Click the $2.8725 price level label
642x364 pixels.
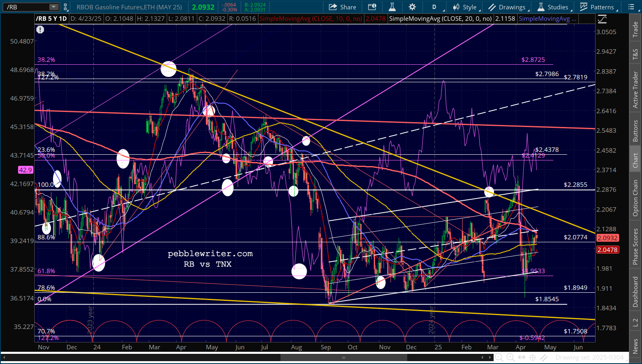pos(533,59)
